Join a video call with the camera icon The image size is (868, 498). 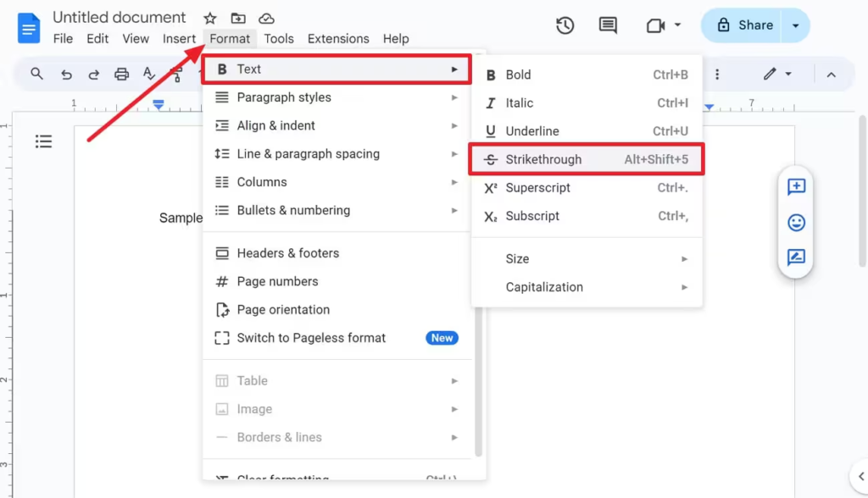coord(654,25)
